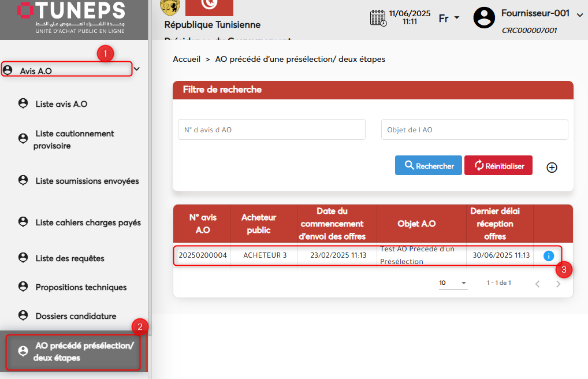Click the Tunisian coat of arms emblem

pyautogui.click(x=169, y=6)
